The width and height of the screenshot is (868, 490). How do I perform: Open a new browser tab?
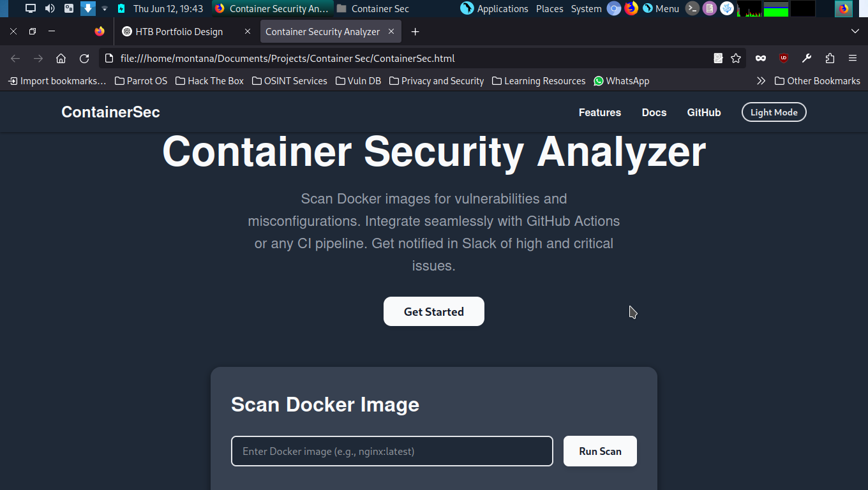point(415,31)
